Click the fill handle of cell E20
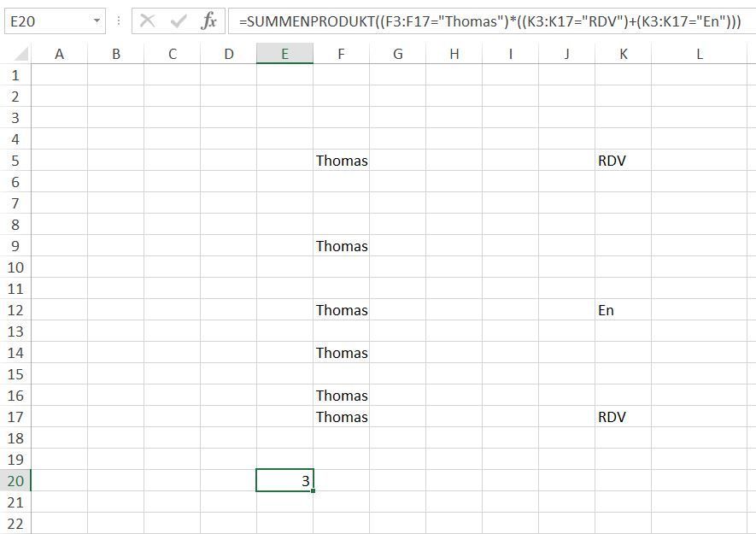Viewport: 756px width, 534px height. [314, 490]
